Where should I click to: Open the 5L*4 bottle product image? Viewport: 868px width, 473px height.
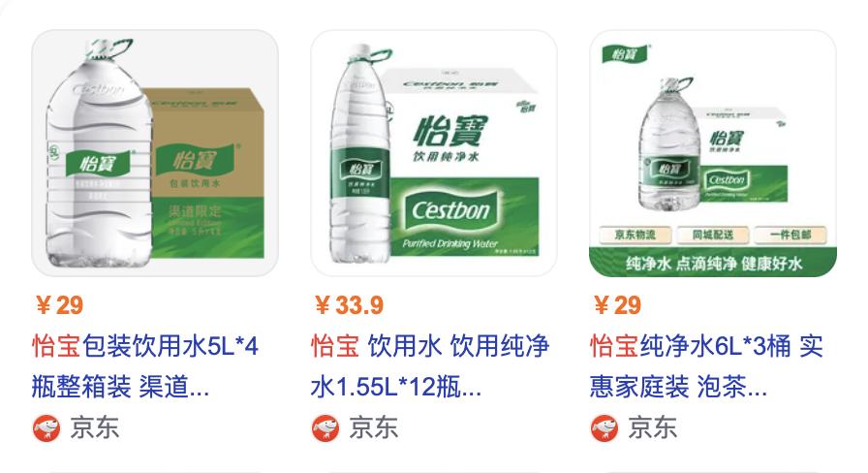pos(155,153)
